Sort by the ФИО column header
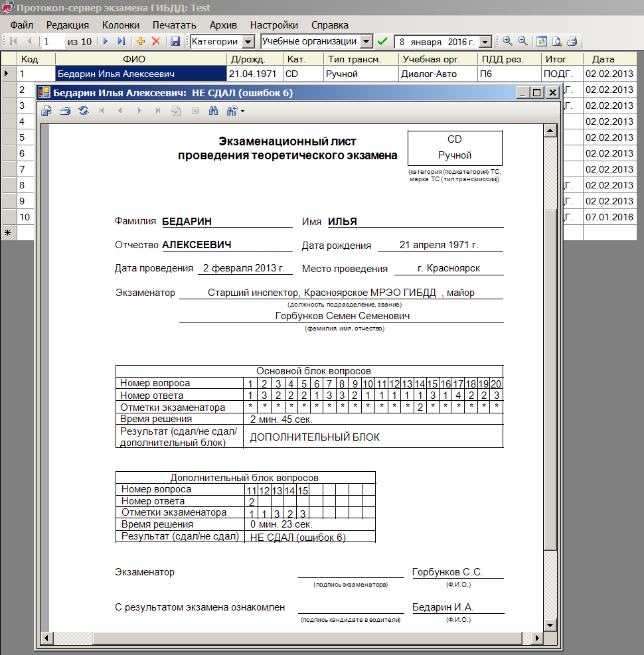The height and width of the screenshot is (655, 644). (141, 59)
